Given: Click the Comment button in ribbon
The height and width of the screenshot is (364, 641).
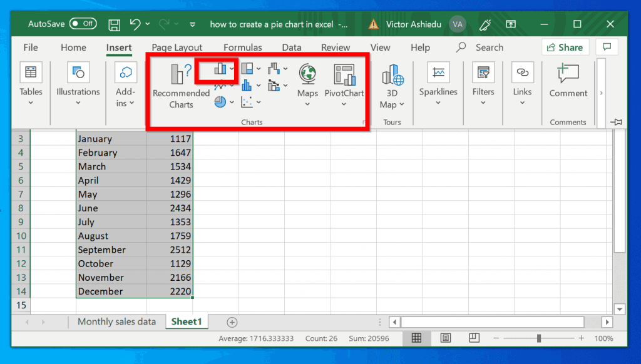Looking at the screenshot, I should (568, 81).
